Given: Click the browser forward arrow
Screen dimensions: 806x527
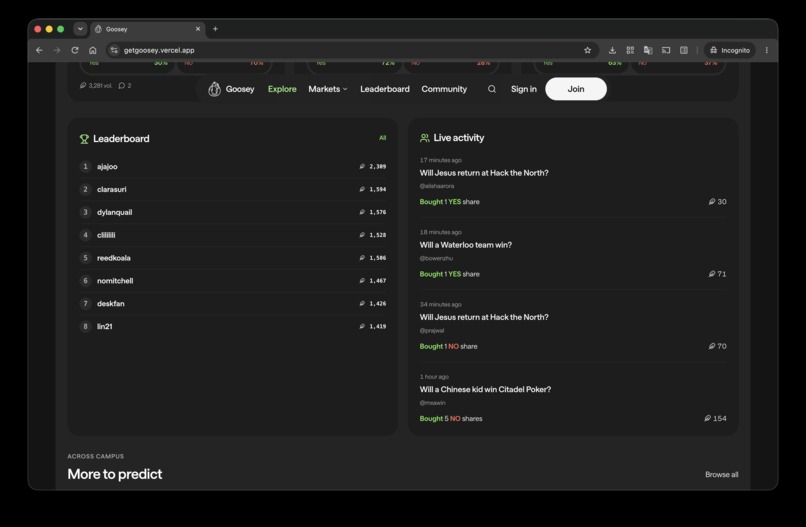Looking at the screenshot, I should click(57, 50).
